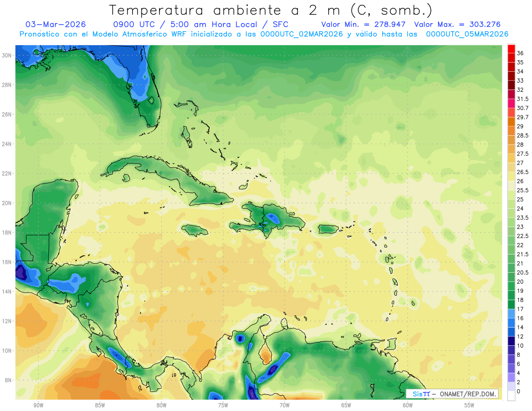532x411 pixels.
Task: Click the '24N' latitude label
Action: coord(8,144)
